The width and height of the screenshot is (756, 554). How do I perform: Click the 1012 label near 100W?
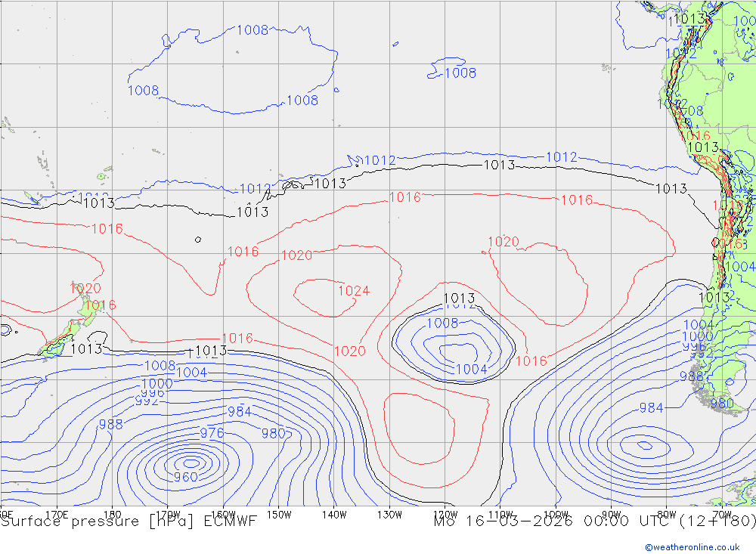(x=561, y=156)
